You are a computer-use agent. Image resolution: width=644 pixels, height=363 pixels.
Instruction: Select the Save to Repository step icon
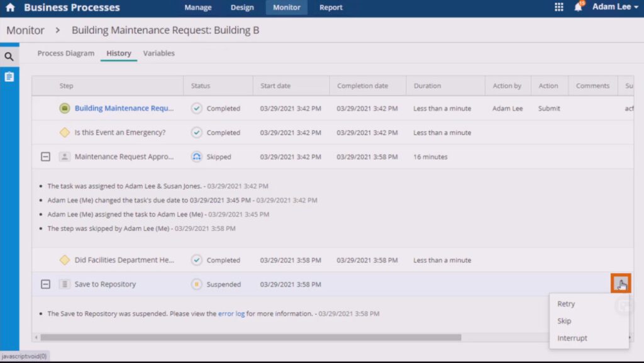pos(65,284)
